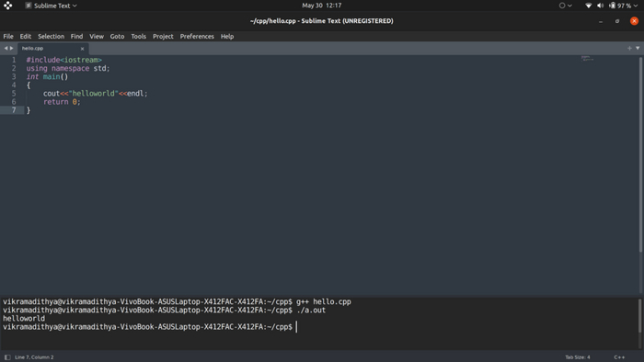Click line number 7 in gutter

[14, 110]
